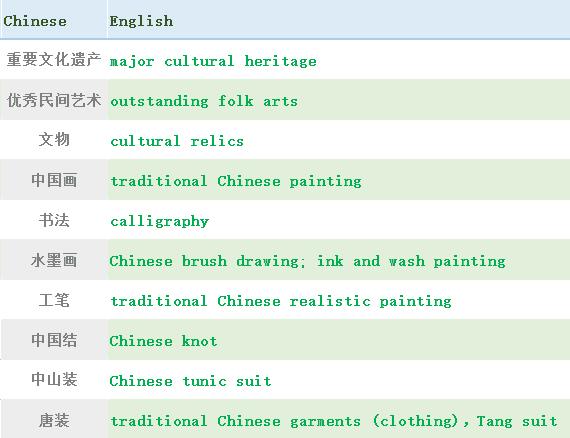Viewport: 570px width, 438px height.
Task: Click 'Chinese tunic suit' translation
Action: (x=190, y=381)
